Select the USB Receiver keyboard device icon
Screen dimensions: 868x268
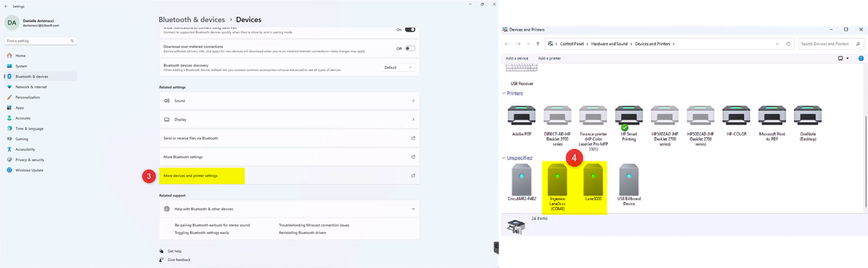pos(521,68)
